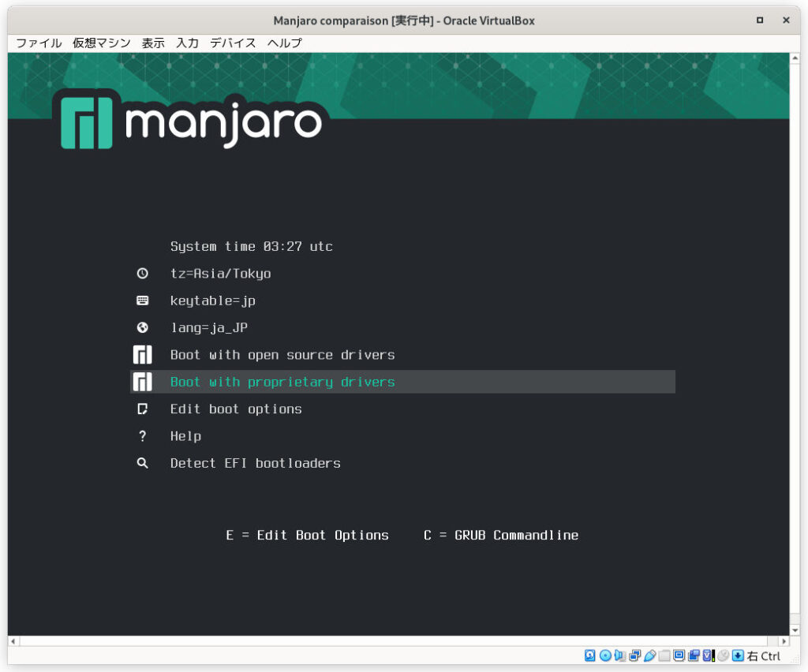Screen dimensions: 808x672
Task: Close the VirtualBox window
Action: pyautogui.click(x=786, y=20)
